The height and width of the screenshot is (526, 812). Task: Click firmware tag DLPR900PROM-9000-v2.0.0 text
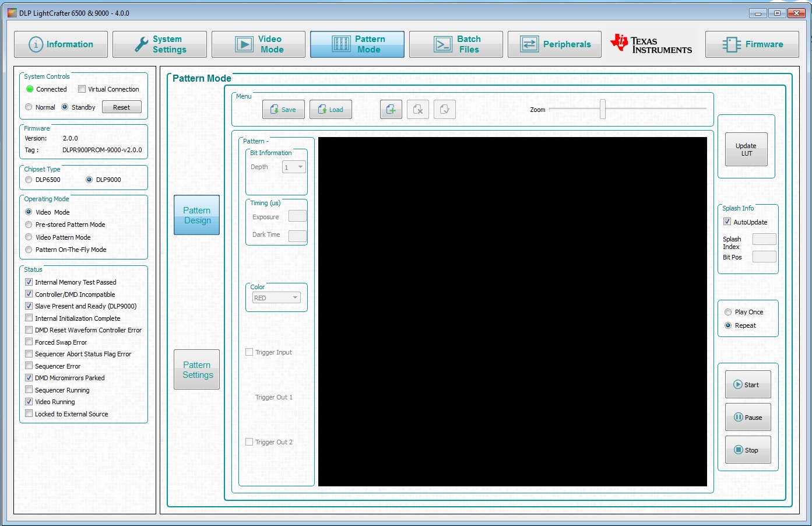[x=102, y=150]
